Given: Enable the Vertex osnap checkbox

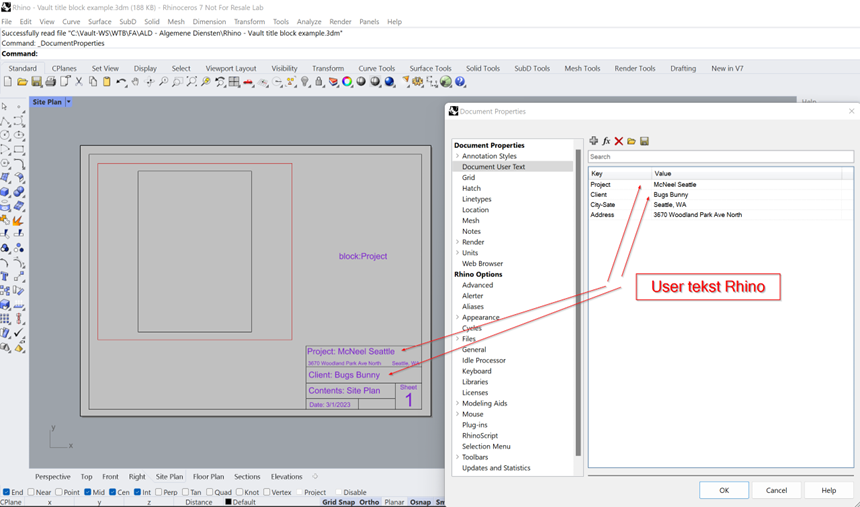Looking at the screenshot, I should pos(267,492).
